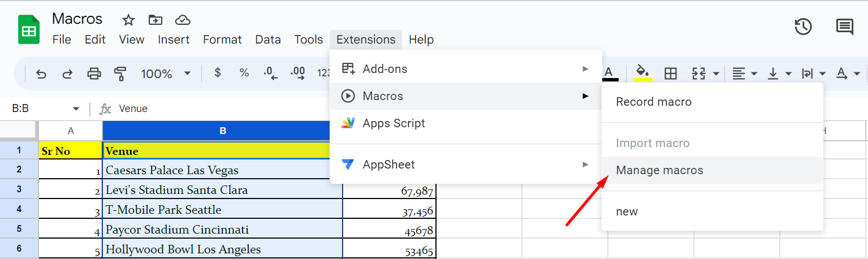The width and height of the screenshot is (868, 259).
Task: Open the borders tool
Action: [671, 74]
